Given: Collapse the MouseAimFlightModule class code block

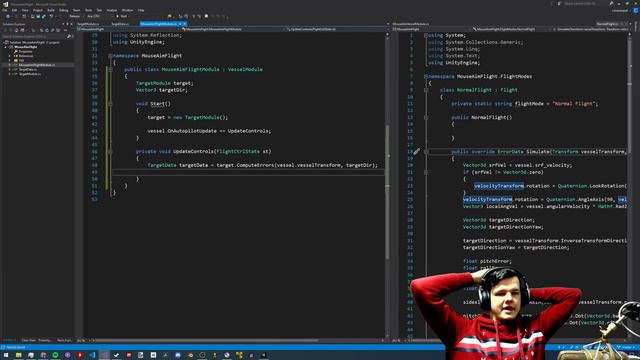Looking at the screenshot, I should point(110,69).
